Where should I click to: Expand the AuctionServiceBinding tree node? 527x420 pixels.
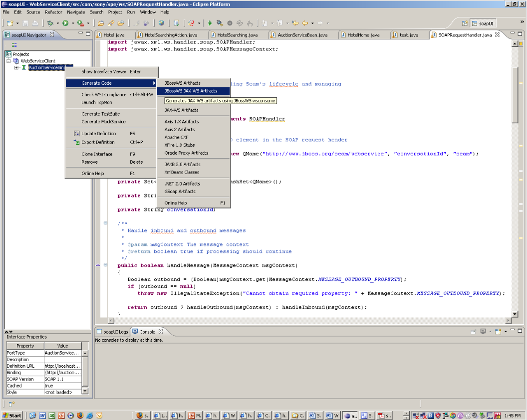pos(16,67)
